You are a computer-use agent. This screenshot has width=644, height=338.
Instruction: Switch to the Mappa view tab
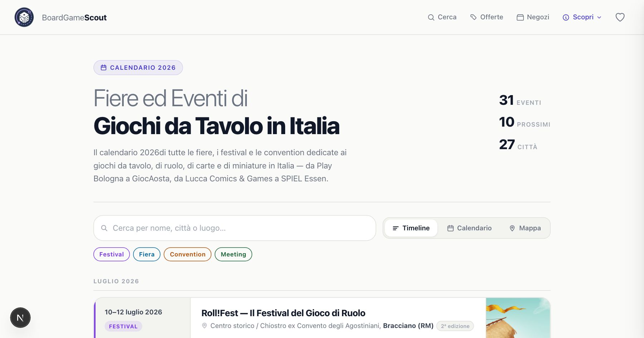tap(525, 228)
